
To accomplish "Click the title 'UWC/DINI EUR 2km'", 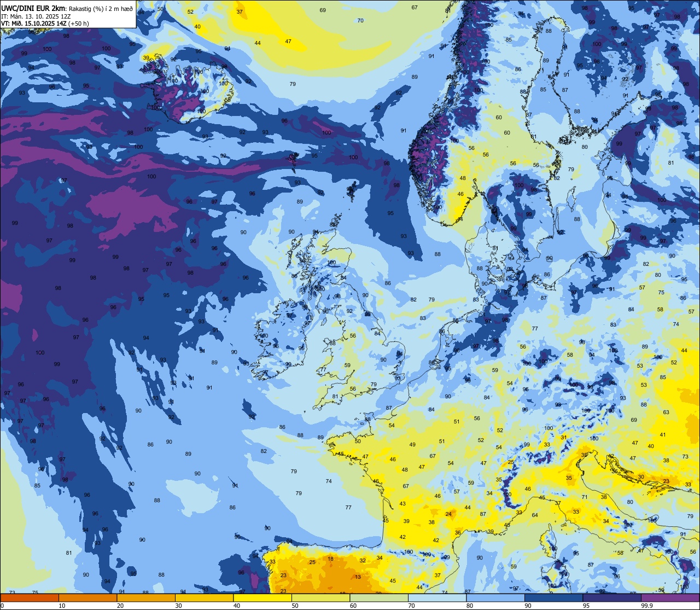I will (34, 8).
